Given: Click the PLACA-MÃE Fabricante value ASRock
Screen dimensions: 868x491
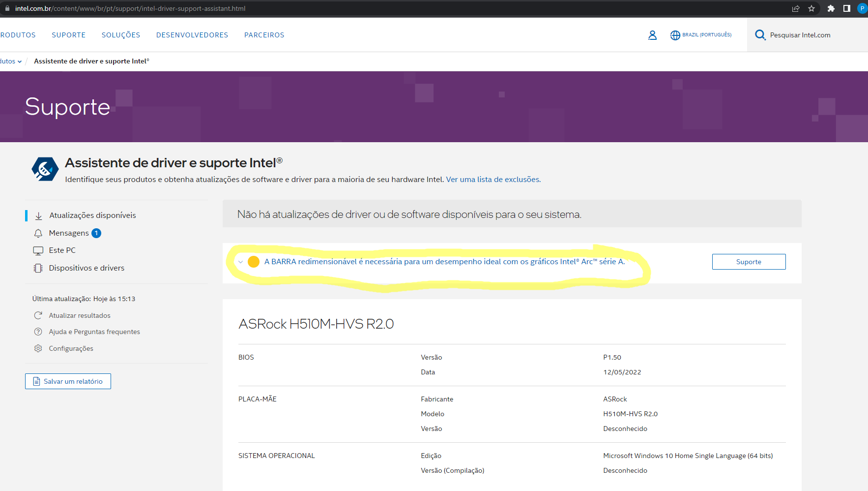Looking at the screenshot, I should click(x=615, y=399).
